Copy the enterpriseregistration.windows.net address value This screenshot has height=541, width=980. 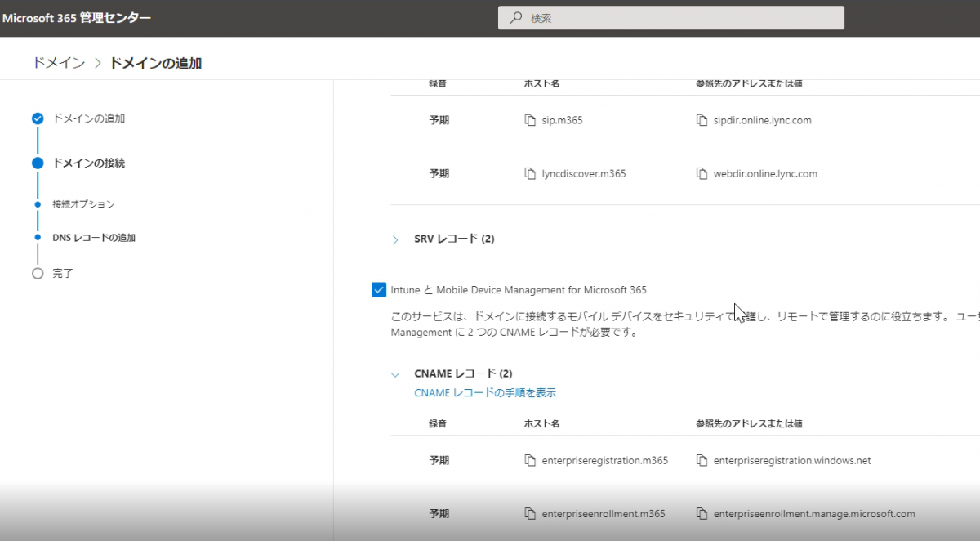[x=702, y=461]
